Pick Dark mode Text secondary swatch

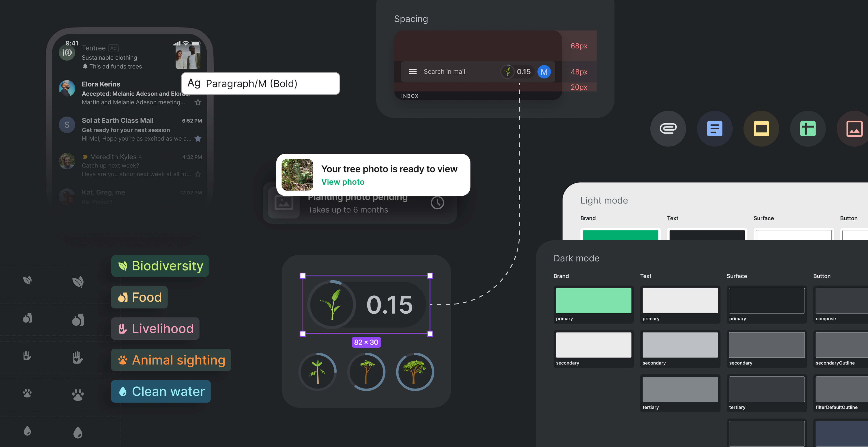tap(680, 345)
